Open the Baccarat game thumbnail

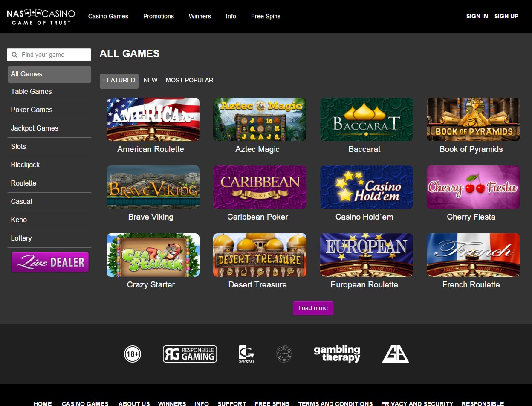click(x=367, y=119)
